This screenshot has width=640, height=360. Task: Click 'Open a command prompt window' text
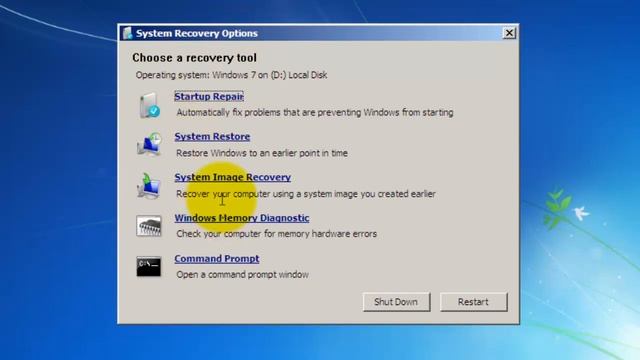point(242,275)
